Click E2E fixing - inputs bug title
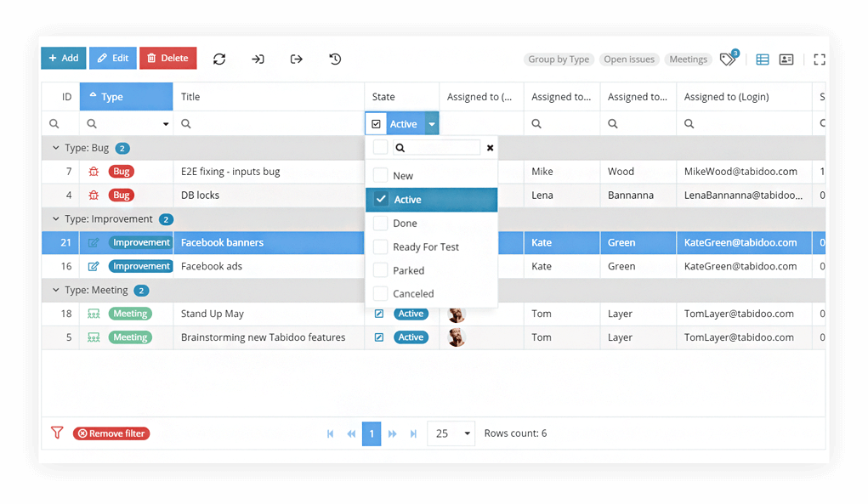The height and width of the screenshot is (504, 868). [230, 172]
